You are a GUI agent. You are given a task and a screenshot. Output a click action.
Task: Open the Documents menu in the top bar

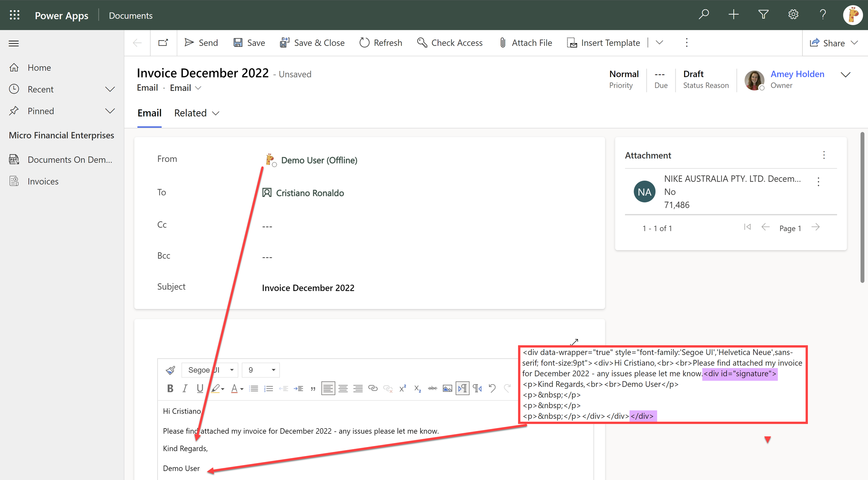tap(131, 15)
